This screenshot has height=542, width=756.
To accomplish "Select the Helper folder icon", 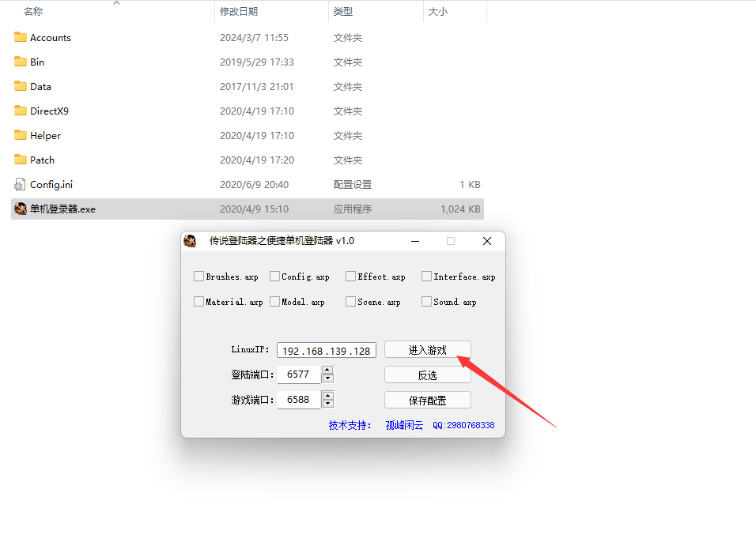I will tap(21, 135).
